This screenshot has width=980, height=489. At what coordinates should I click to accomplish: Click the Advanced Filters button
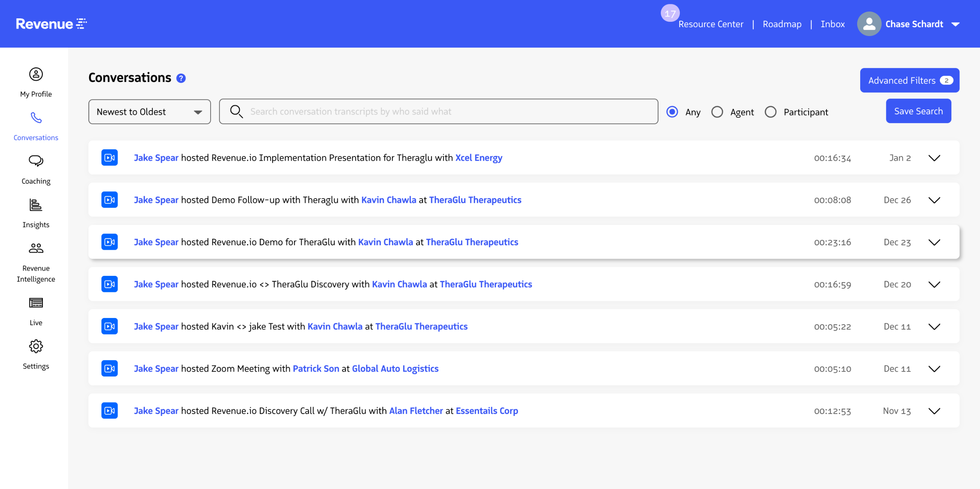click(909, 80)
